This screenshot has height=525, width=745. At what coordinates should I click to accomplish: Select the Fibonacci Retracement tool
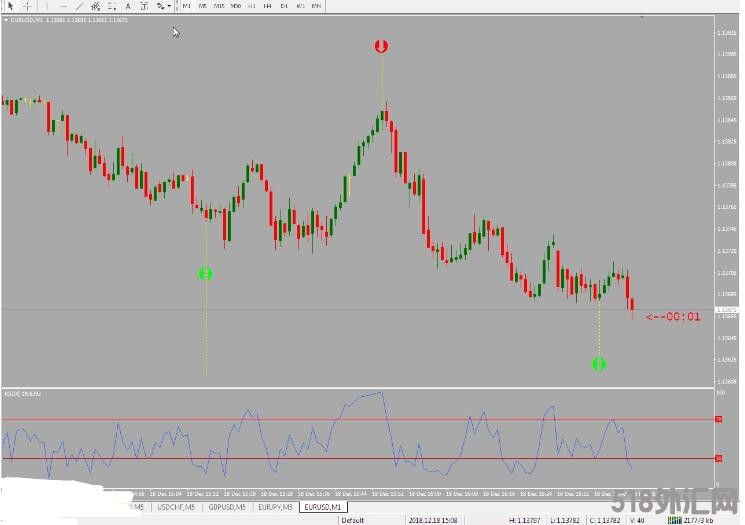coord(112,6)
